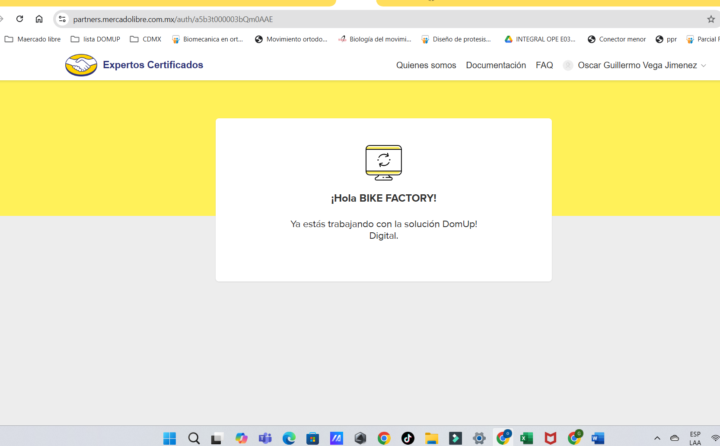Open the FAQ menu item
Viewport: 720px width, 446px height.
544,65
